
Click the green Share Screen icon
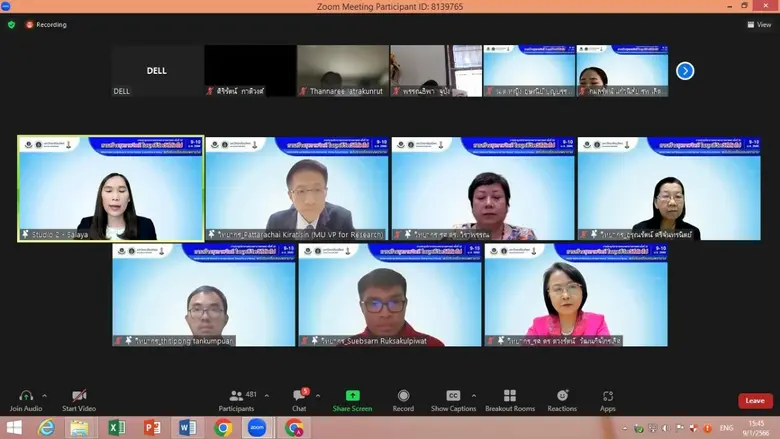[x=352, y=395]
